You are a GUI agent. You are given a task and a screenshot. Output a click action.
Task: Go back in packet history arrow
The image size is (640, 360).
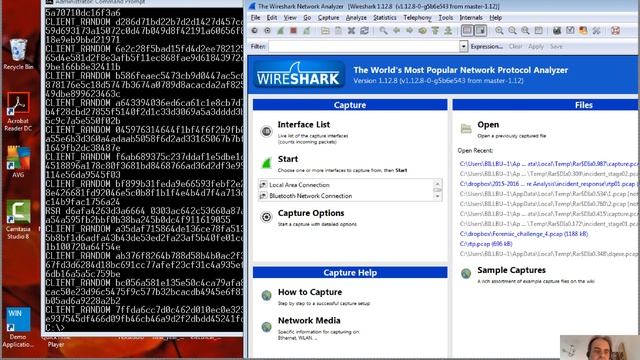click(396, 31)
